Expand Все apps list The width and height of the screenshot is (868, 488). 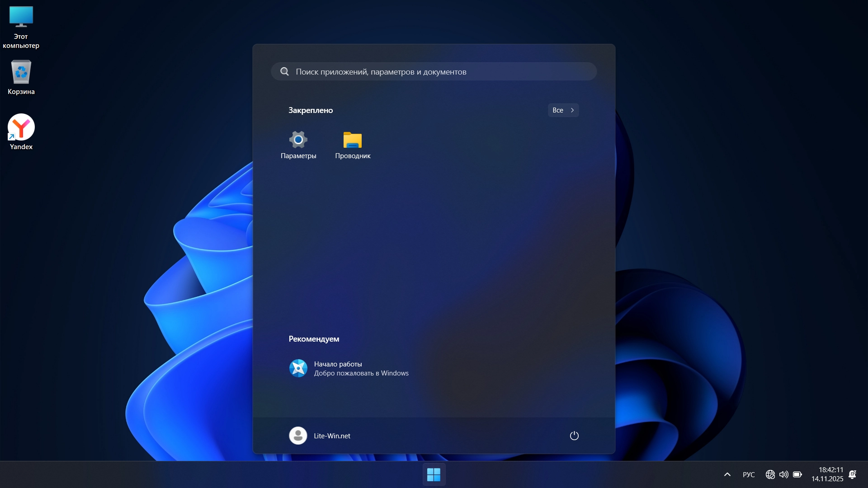(x=563, y=110)
